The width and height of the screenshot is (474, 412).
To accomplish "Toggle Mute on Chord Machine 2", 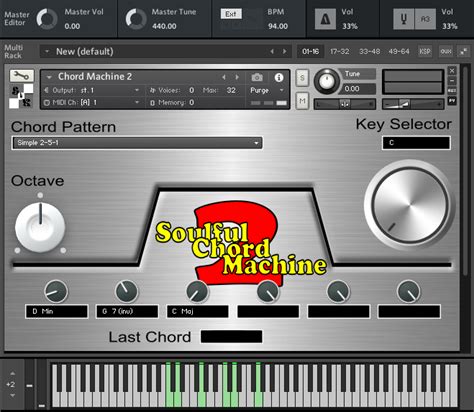I will pos(302,101).
